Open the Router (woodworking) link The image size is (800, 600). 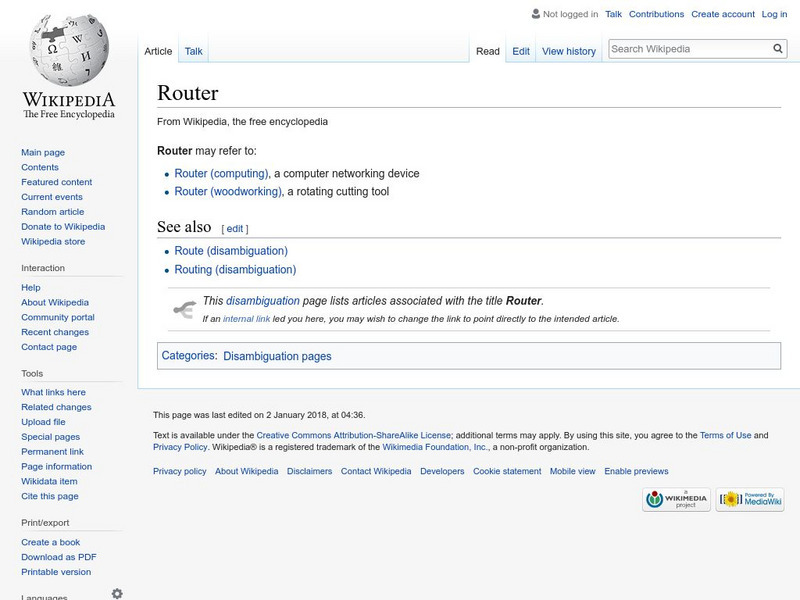click(x=228, y=191)
